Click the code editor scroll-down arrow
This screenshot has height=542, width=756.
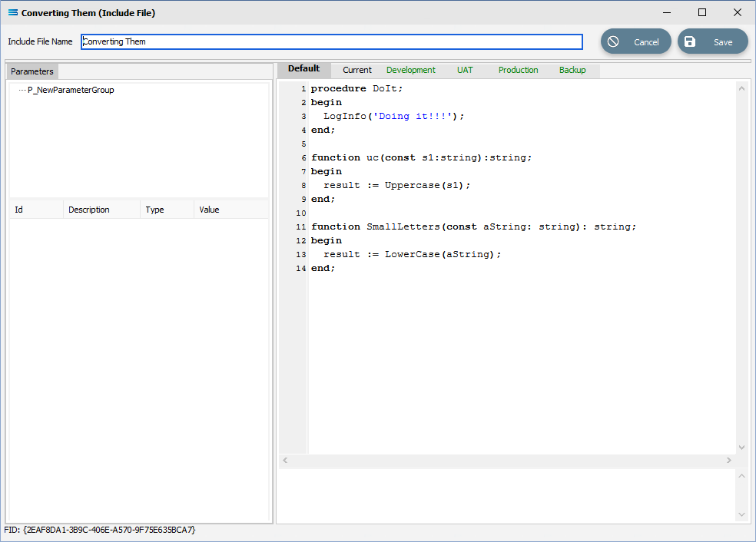point(741,448)
